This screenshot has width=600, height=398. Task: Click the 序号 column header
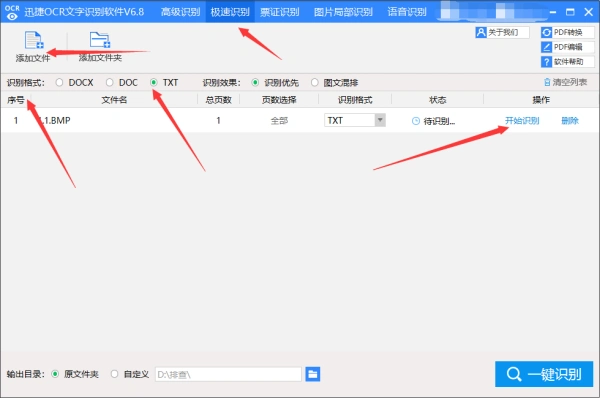[16, 100]
